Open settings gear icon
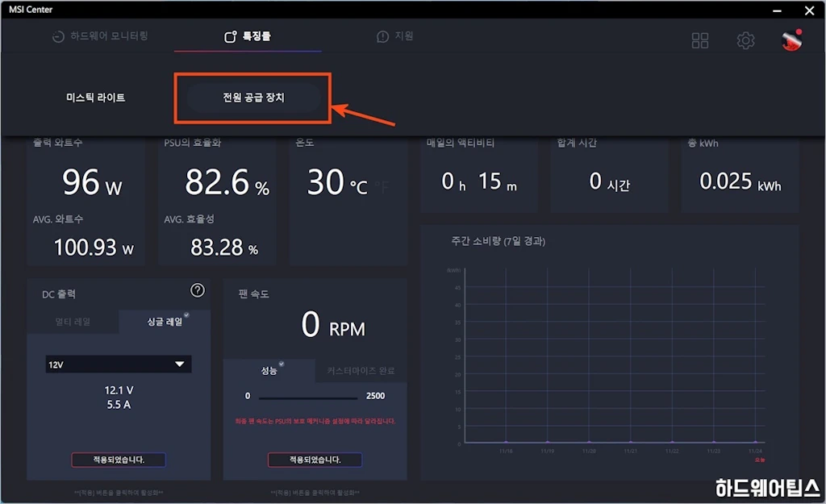The height and width of the screenshot is (504, 826). (745, 40)
